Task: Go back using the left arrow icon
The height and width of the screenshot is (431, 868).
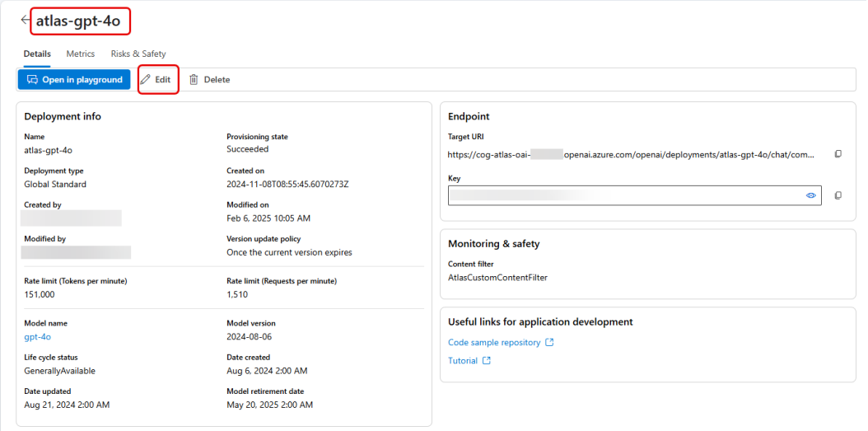Action: [25, 20]
